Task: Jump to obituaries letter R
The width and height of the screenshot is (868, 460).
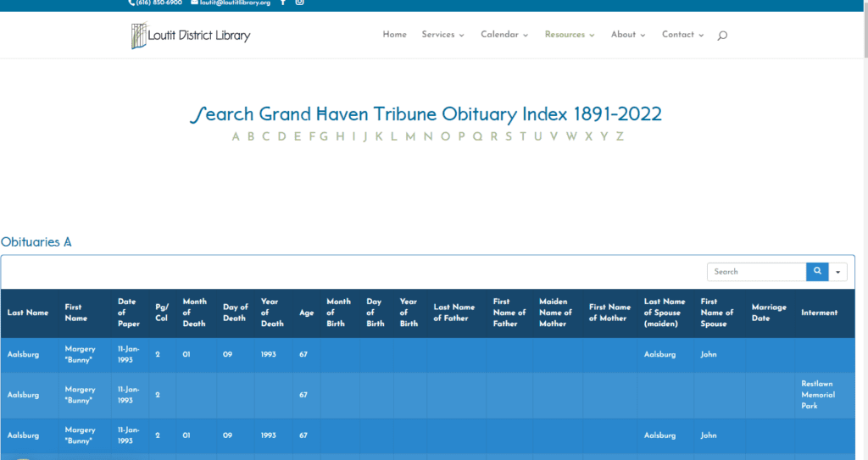Action: click(x=494, y=136)
